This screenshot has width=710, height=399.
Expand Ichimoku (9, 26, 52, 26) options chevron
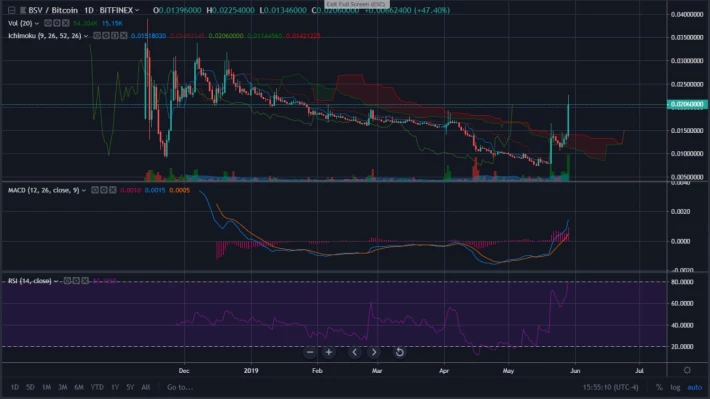point(86,36)
